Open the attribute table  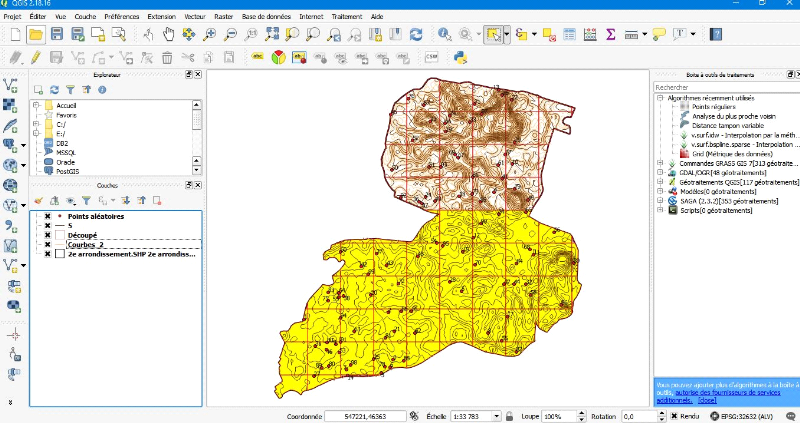[x=569, y=34]
